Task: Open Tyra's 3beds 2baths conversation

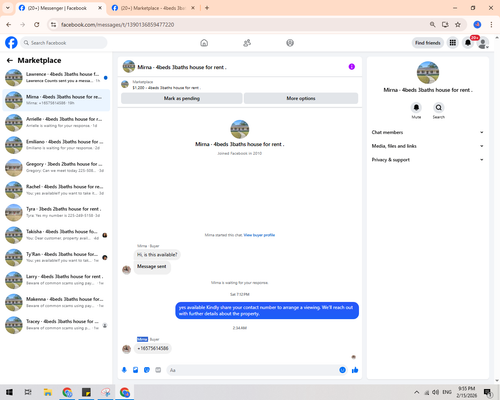Action: coord(56,212)
